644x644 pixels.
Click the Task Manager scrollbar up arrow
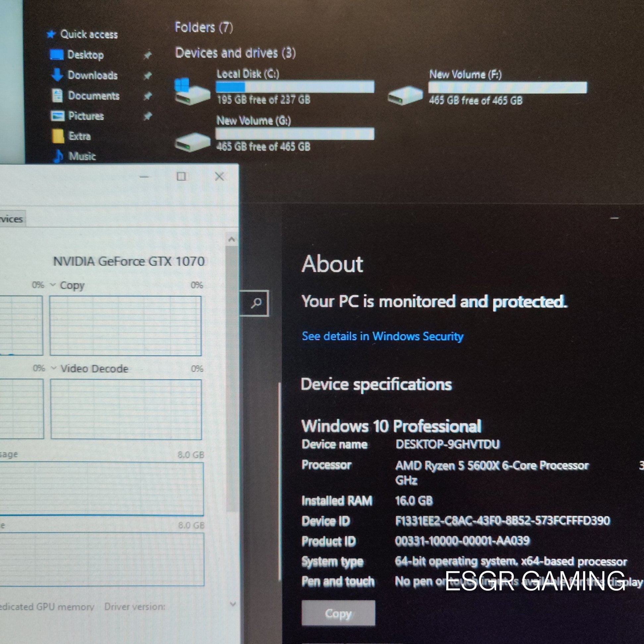click(x=232, y=239)
